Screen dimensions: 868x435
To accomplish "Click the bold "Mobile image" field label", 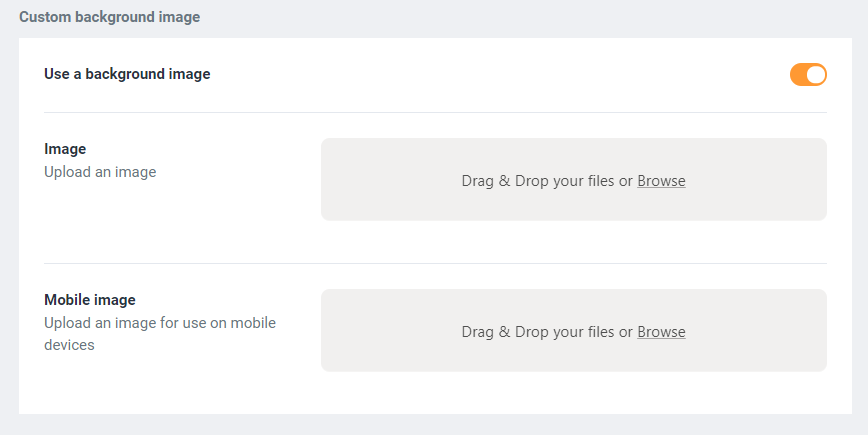I will (x=90, y=300).
